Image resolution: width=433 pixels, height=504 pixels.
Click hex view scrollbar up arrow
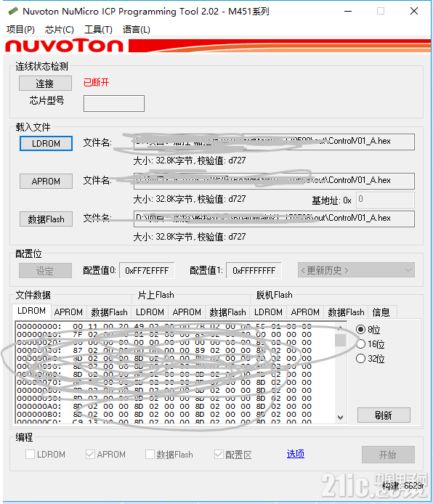tap(340, 328)
